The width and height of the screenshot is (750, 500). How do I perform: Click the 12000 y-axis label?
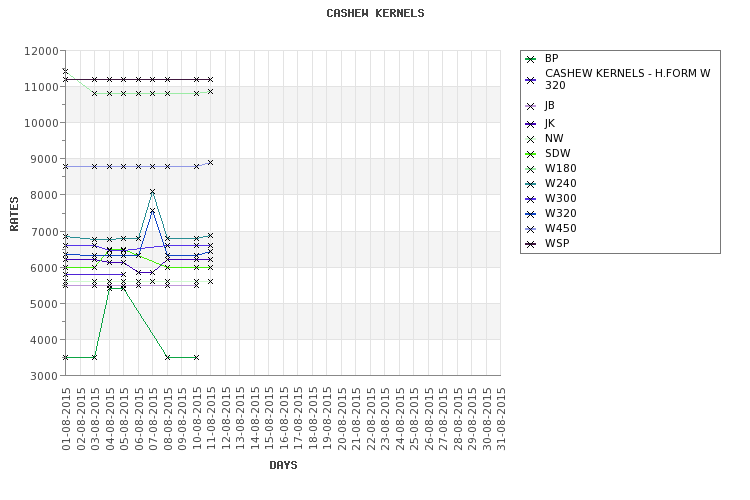[41, 51]
